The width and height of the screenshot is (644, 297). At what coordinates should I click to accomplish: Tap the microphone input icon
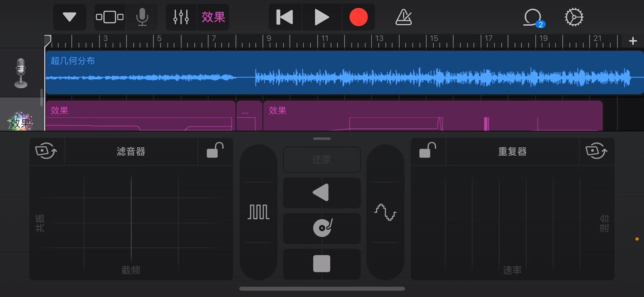[142, 17]
